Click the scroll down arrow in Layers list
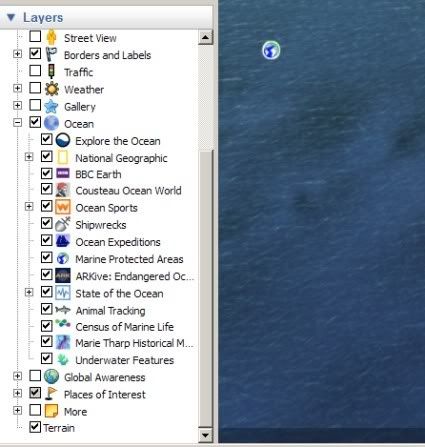Image resolution: width=425 pixels, height=447 pixels. pyautogui.click(x=205, y=435)
